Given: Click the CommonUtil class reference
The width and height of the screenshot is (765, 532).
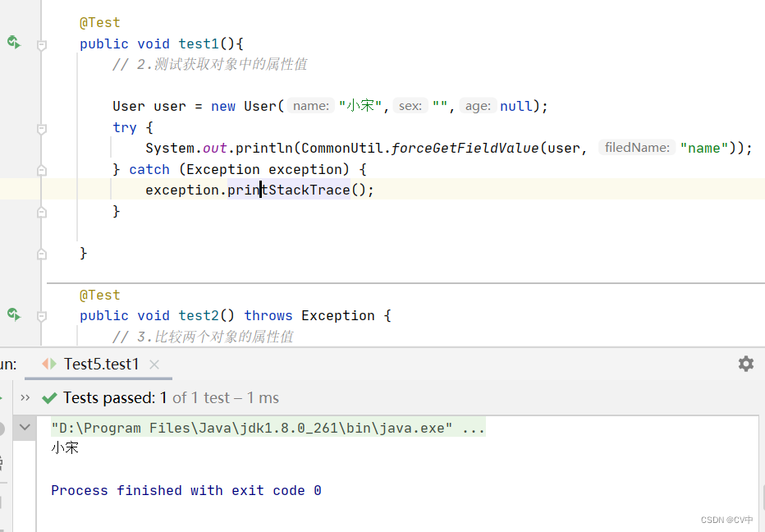Looking at the screenshot, I should click(x=342, y=148).
